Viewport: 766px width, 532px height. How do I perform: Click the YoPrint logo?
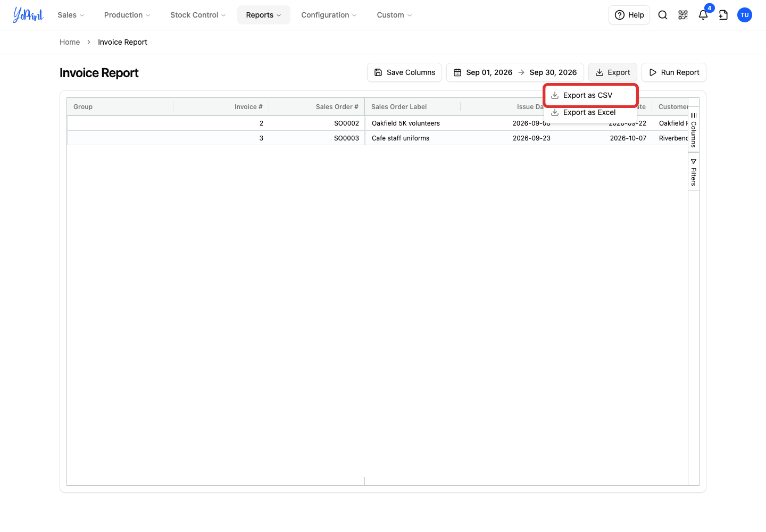point(28,15)
